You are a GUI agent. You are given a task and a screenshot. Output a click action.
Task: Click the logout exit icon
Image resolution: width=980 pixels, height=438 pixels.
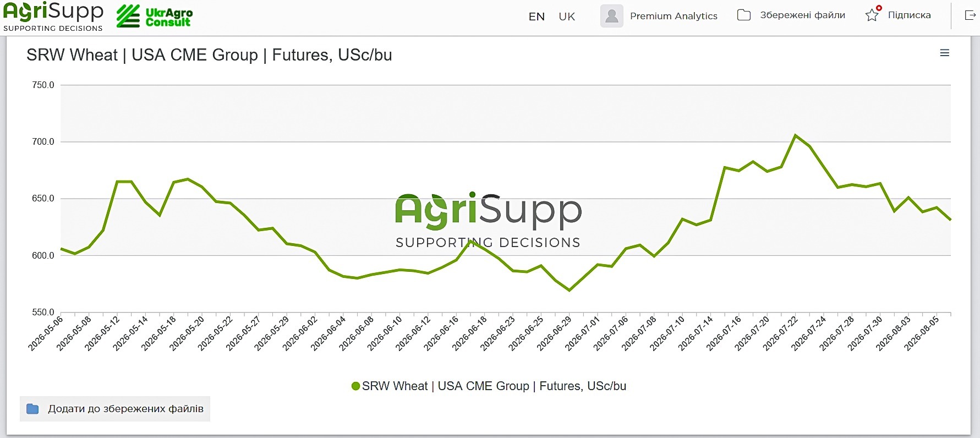point(970,15)
